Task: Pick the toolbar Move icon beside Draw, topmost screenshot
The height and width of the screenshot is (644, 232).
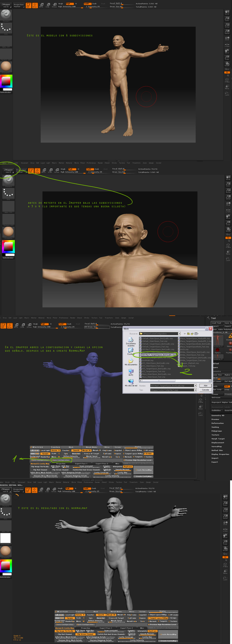Action: tap(41, 5)
